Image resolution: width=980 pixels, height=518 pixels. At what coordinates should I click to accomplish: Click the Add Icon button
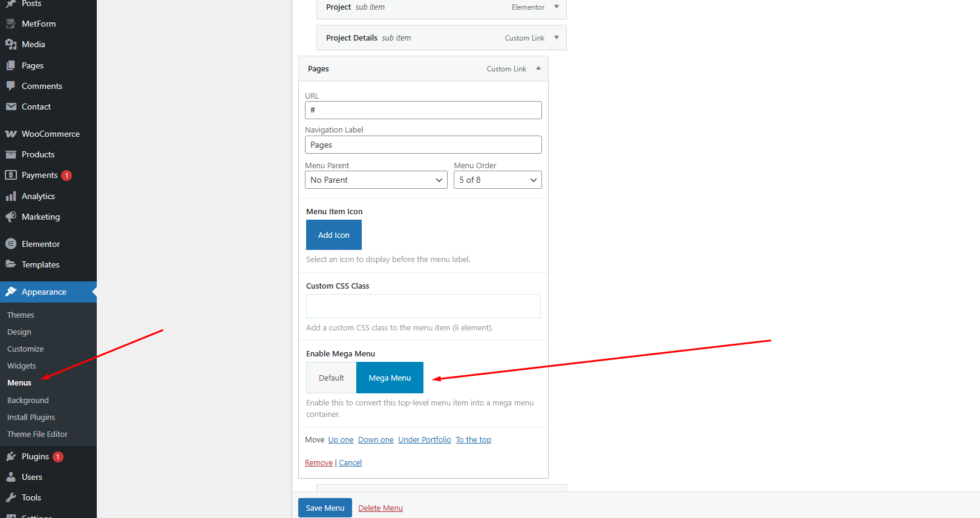[334, 235]
